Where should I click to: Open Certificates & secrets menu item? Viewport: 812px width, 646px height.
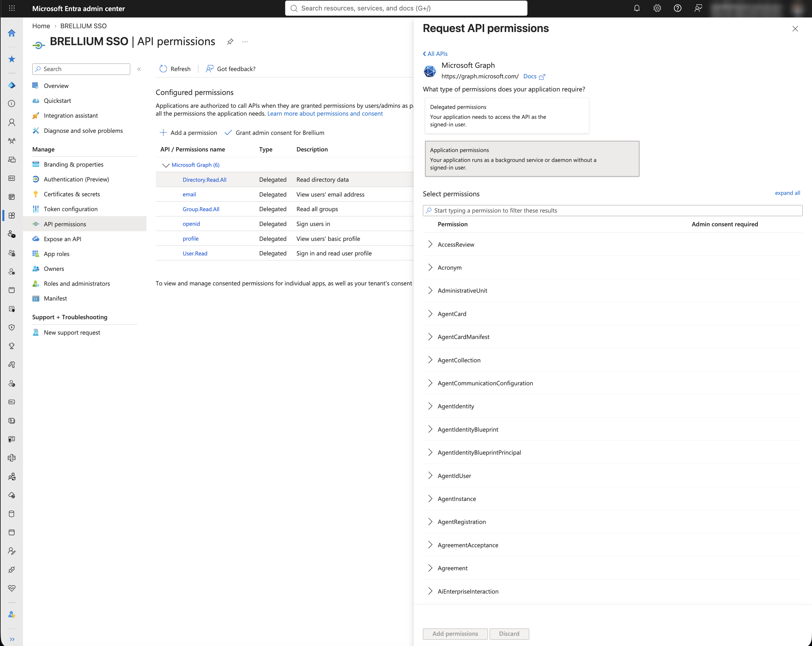(x=72, y=194)
